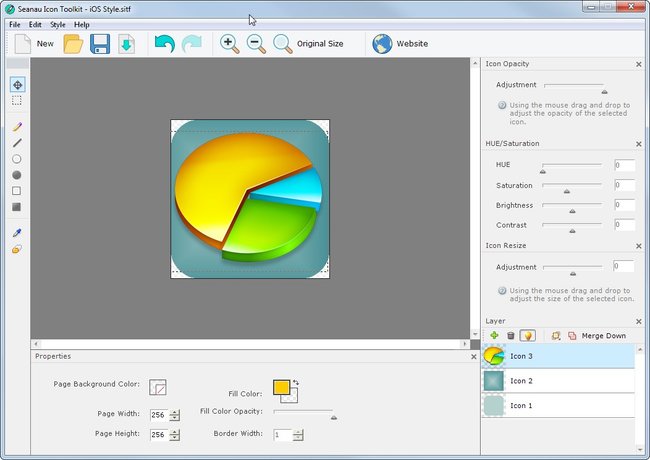Close the Layer panel

click(639, 322)
